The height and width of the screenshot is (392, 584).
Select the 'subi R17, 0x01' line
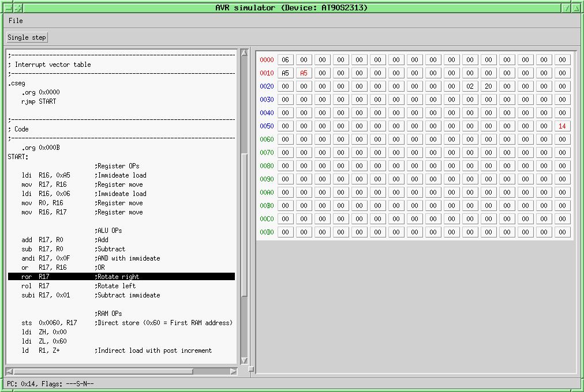121,295
